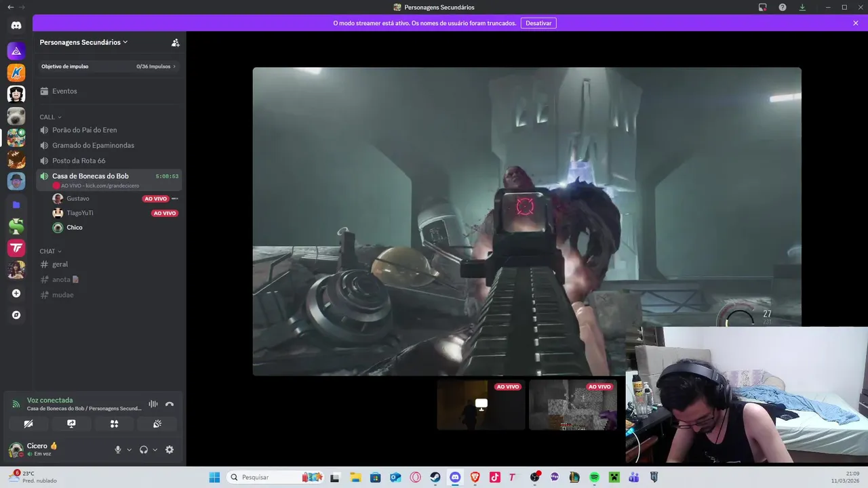Open Discord help icon in title bar
This screenshot has width=868, height=488.
coord(783,7)
